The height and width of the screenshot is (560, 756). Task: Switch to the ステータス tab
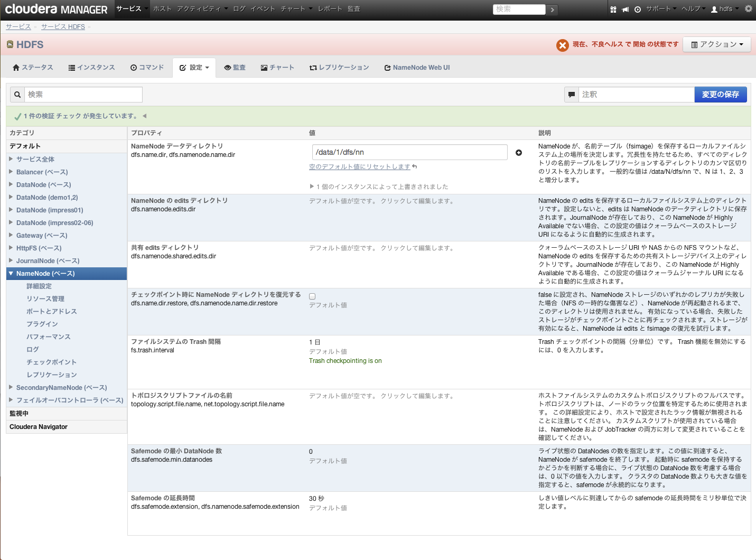click(33, 68)
